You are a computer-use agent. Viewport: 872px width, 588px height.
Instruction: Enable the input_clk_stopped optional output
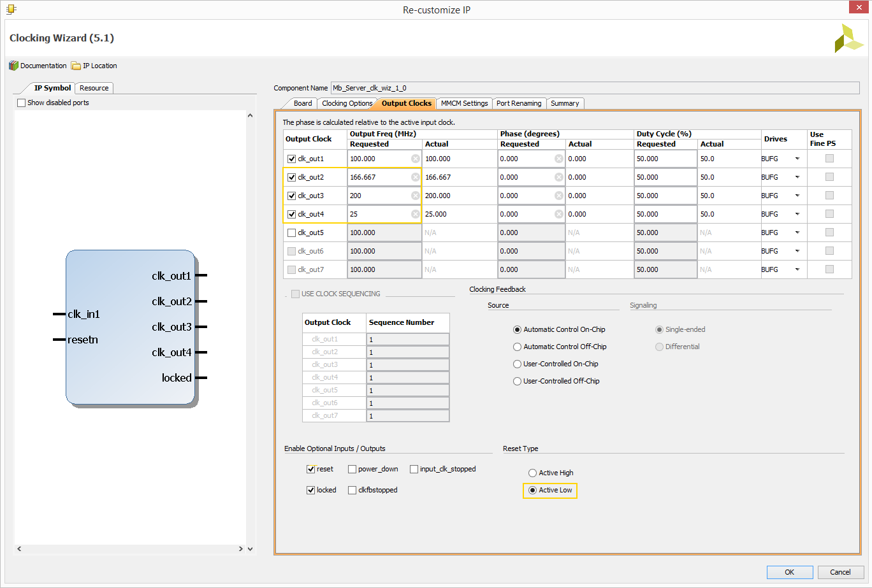(414, 470)
